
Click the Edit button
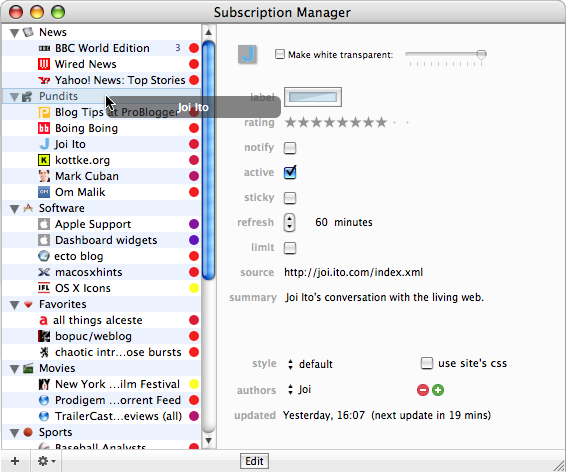(254, 461)
